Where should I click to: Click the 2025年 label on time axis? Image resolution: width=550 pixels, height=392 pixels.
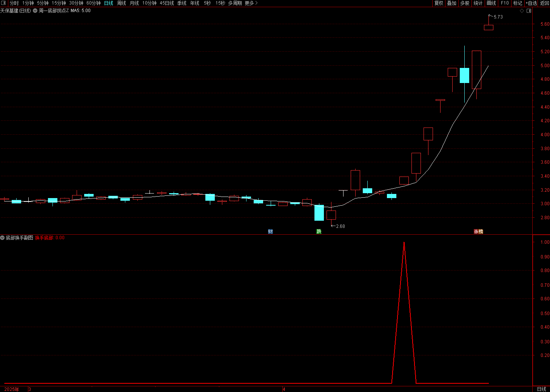(x=12, y=389)
